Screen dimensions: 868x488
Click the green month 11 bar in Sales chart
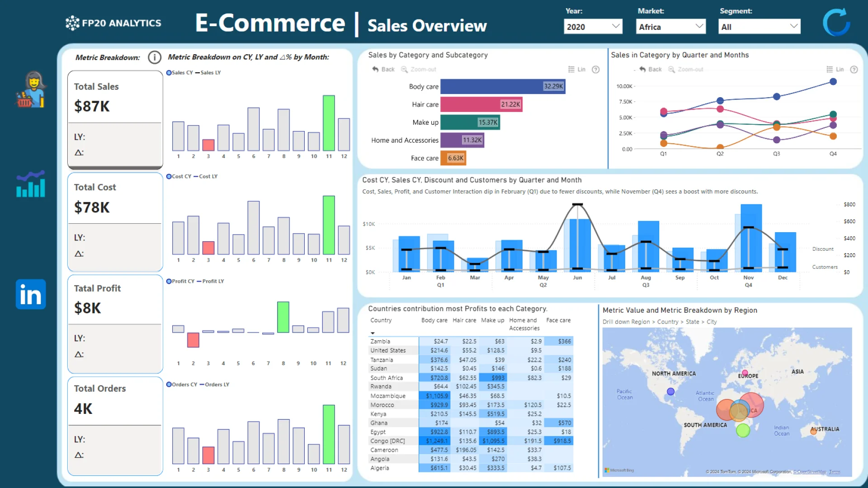pos(329,123)
